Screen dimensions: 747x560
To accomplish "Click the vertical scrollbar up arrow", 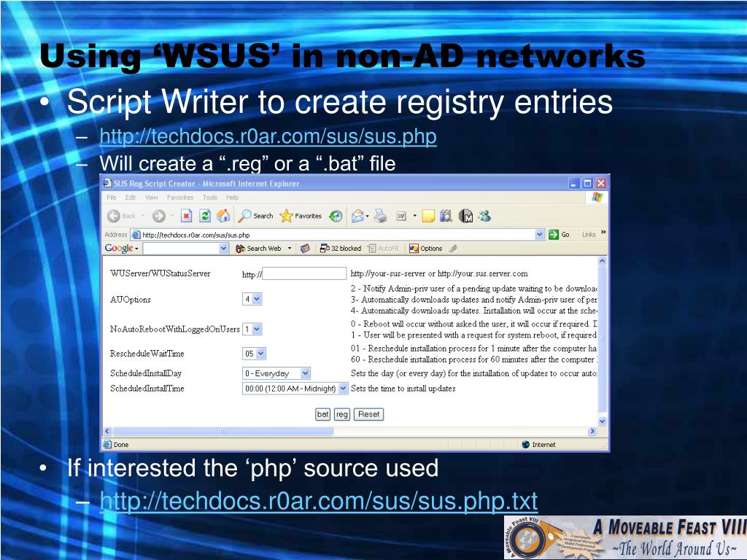I will [602, 261].
